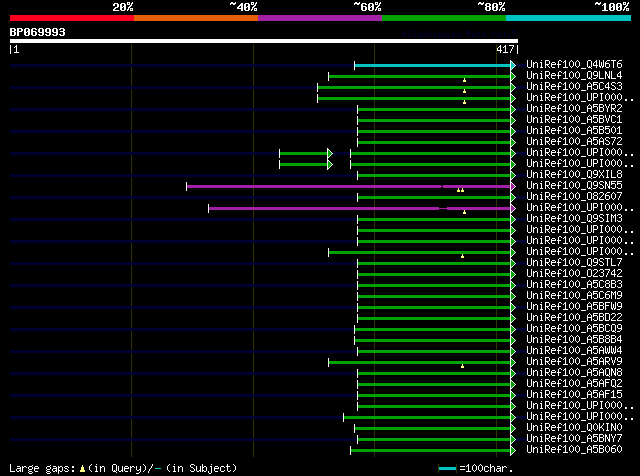The width and height of the screenshot is (640, 476).
Task: Click the green alignment bar of Q9LNL4
Action: pyautogui.click(x=420, y=76)
